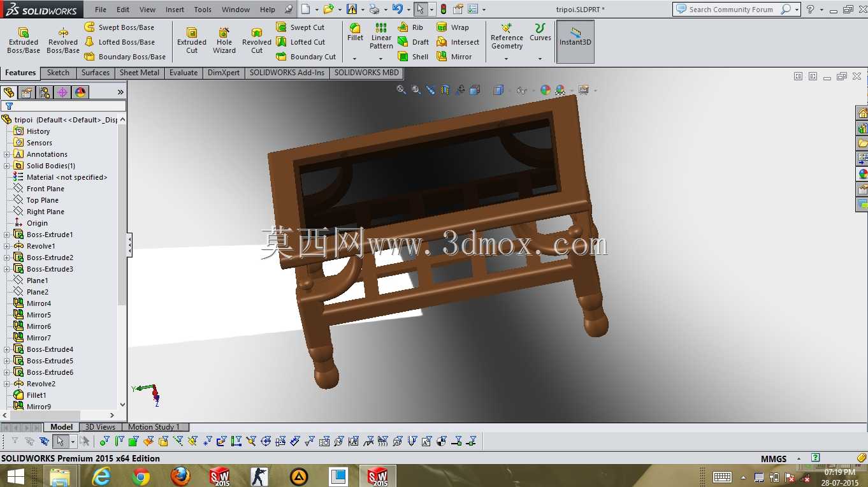The height and width of the screenshot is (487, 868).
Task: Open the Fillet dropdown arrow
Action: 355,59
